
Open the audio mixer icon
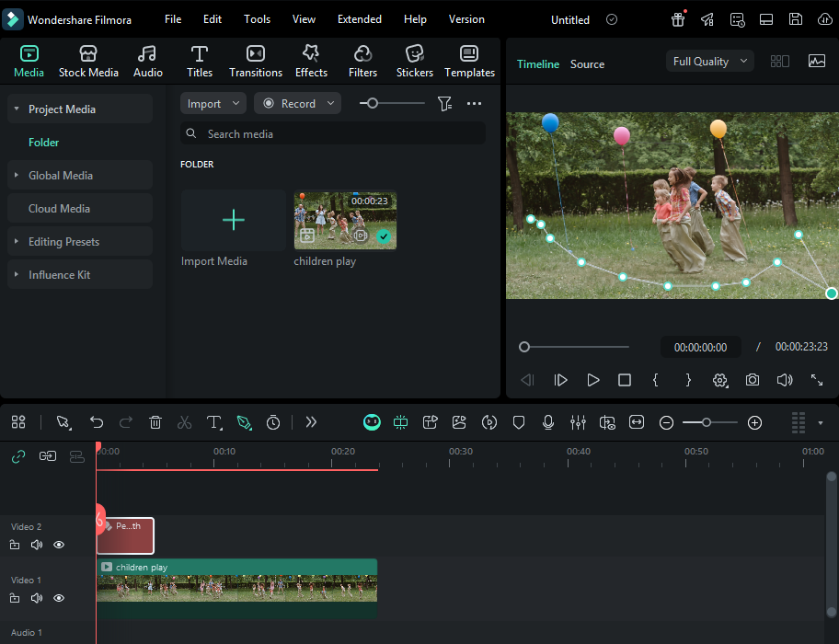pos(578,422)
